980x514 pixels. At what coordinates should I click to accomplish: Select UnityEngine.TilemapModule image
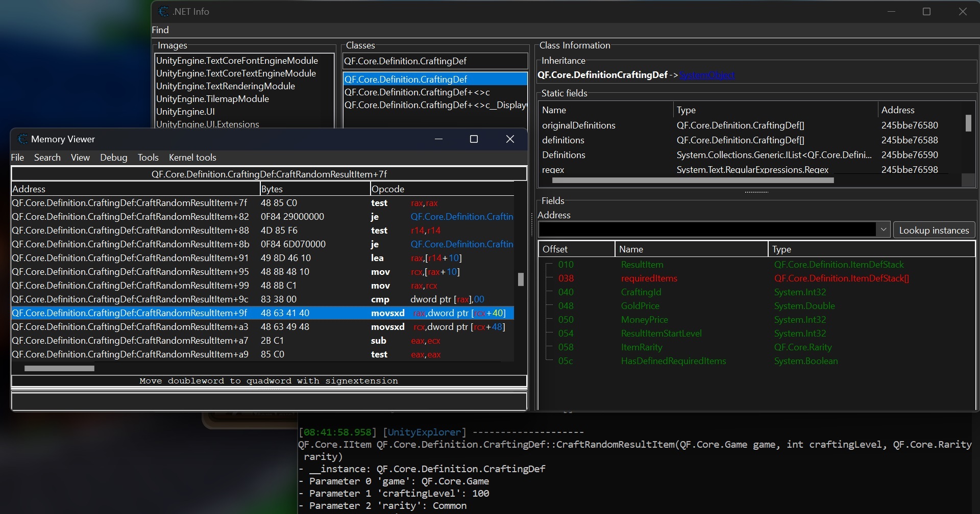coord(244,99)
